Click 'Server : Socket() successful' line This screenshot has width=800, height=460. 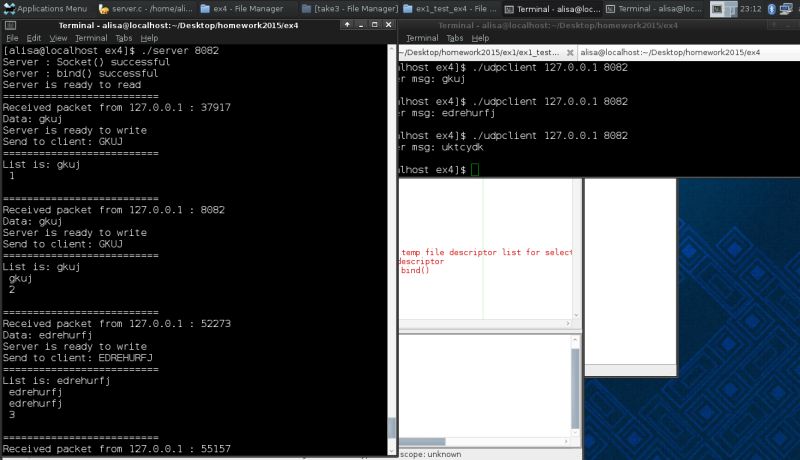86,62
